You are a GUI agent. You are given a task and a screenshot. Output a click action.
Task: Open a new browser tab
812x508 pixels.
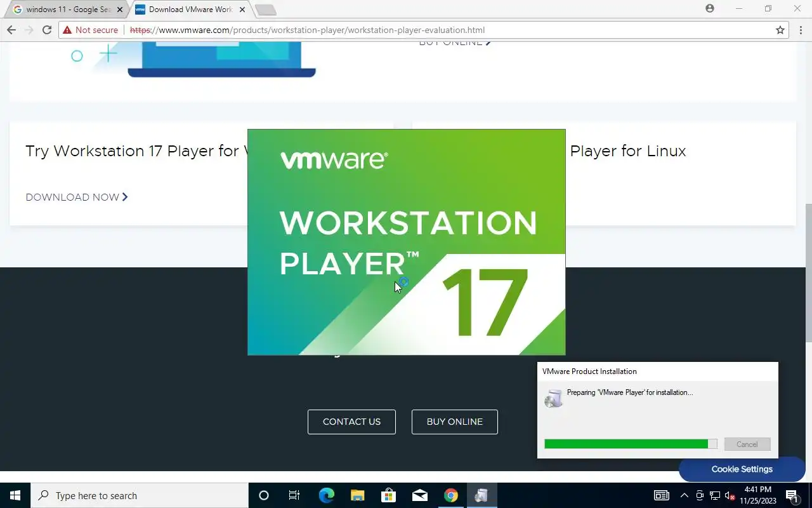(x=265, y=10)
